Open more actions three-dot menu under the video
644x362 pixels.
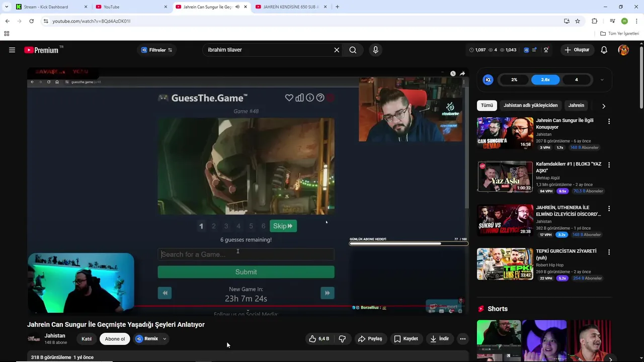coord(463,339)
